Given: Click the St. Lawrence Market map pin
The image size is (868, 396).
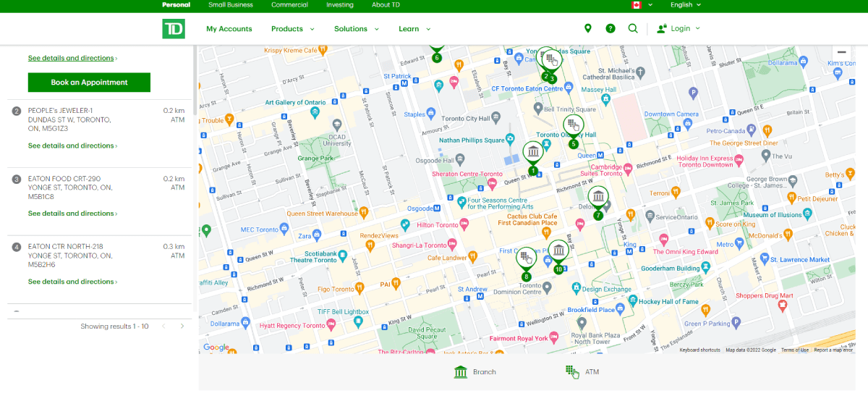Looking at the screenshot, I should coord(763,259).
